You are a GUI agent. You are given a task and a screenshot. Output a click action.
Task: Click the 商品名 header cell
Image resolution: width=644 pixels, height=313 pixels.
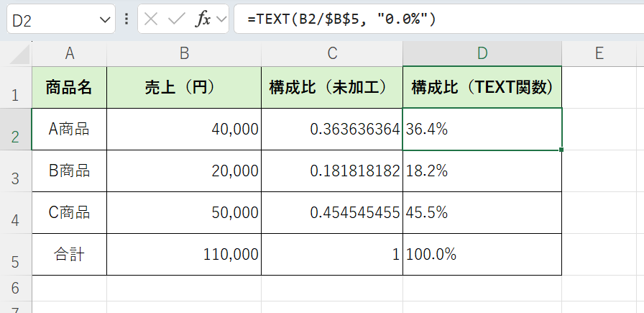pyautogui.click(x=70, y=88)
